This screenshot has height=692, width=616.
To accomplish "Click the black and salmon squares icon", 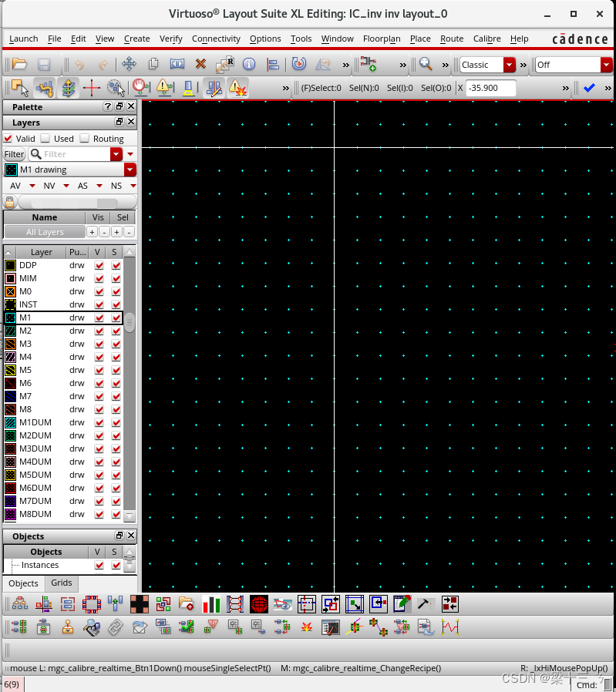I will pos(139,604).
